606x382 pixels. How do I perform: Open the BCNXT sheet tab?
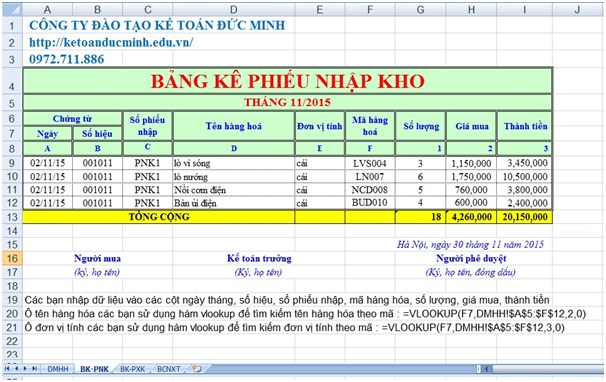[169, 369]
